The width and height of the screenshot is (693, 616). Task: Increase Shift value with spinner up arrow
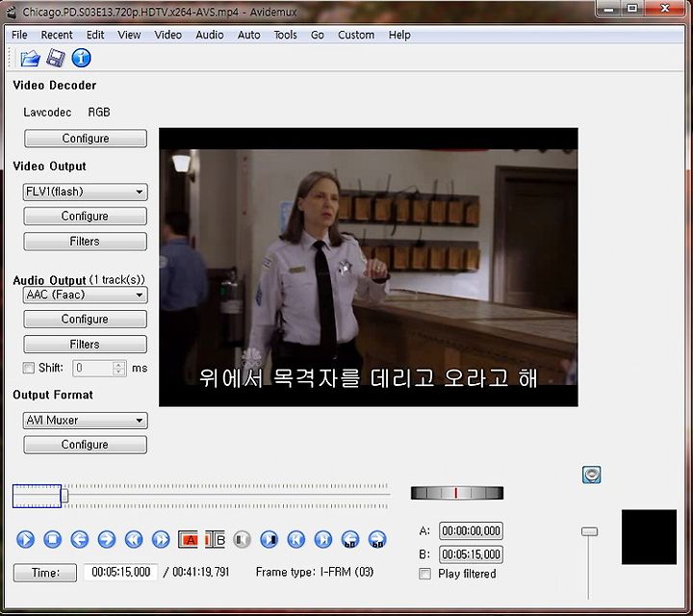(119, 365)
